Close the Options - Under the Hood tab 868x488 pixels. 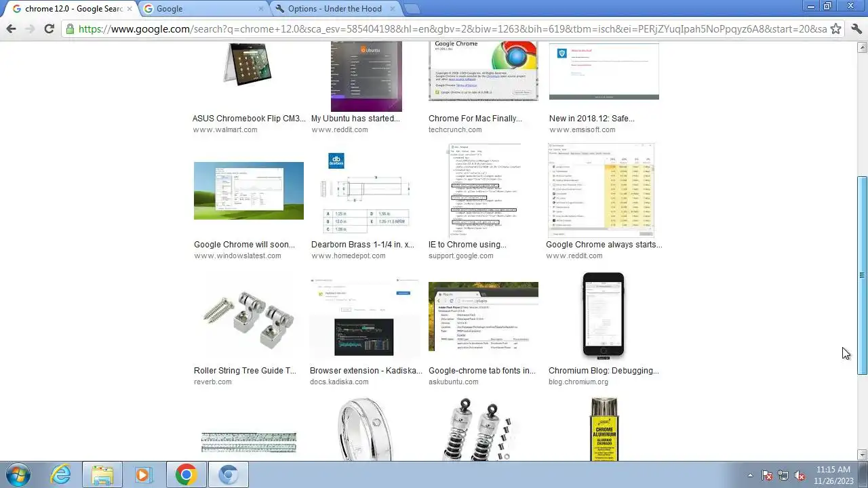coord(394,9)
